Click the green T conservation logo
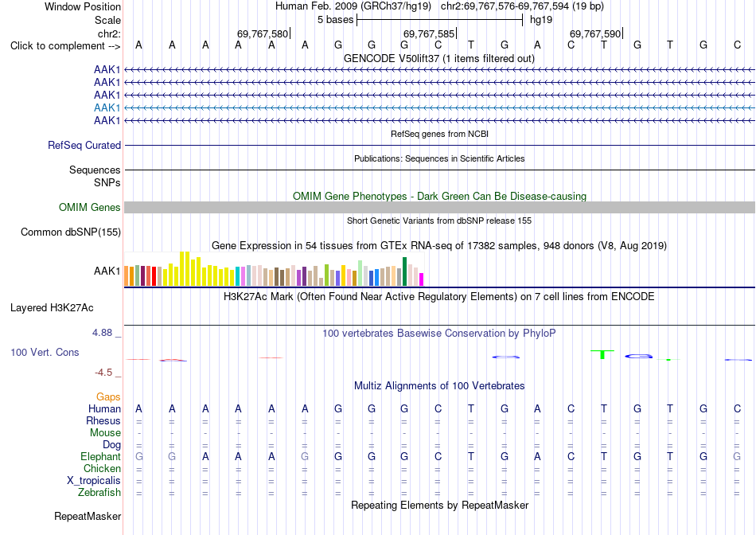This screenshot has width=756, height=535. coord(602,354)
